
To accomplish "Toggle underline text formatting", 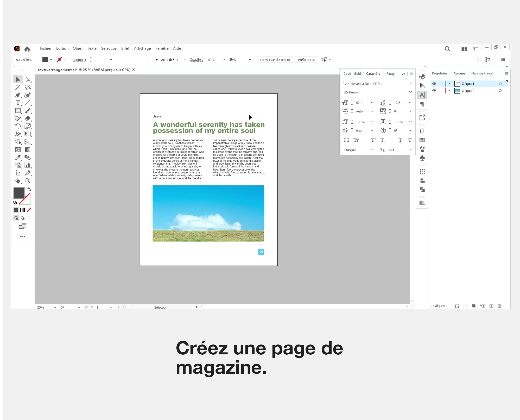I will (400, 140).
